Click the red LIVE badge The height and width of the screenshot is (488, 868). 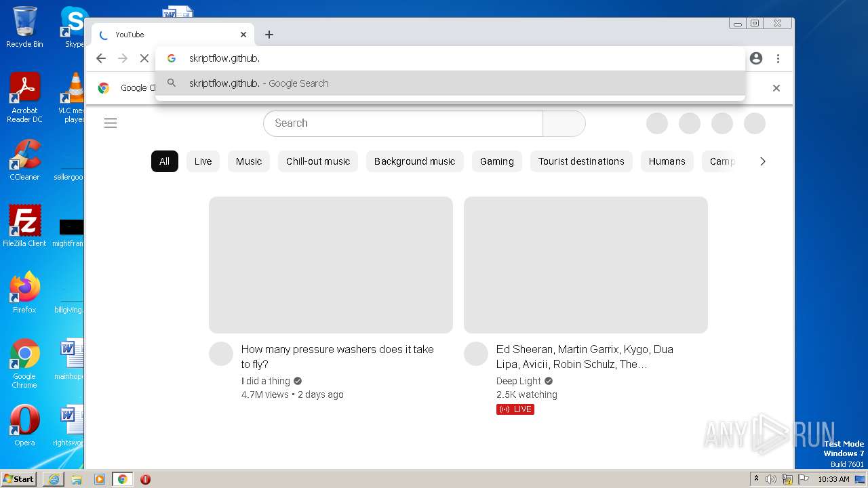point(515,409)
